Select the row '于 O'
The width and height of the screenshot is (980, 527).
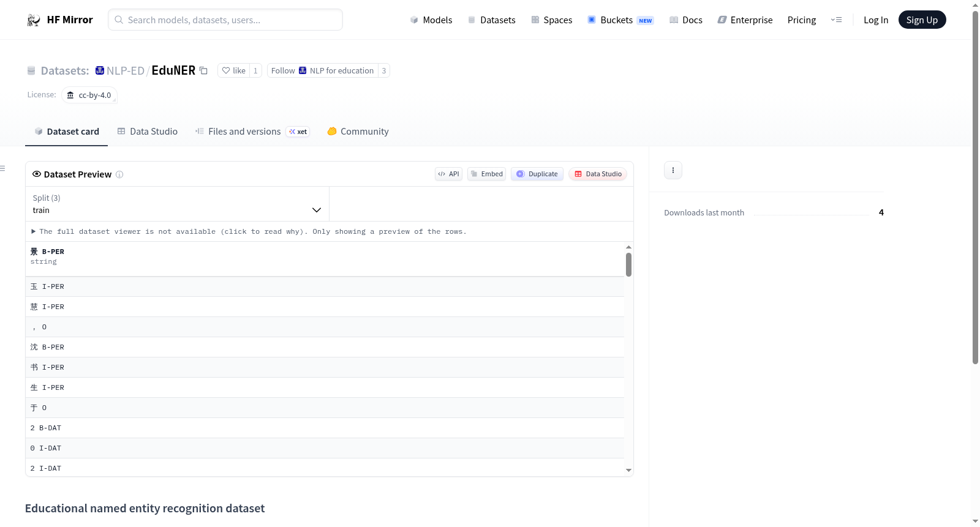click(325, 408)
